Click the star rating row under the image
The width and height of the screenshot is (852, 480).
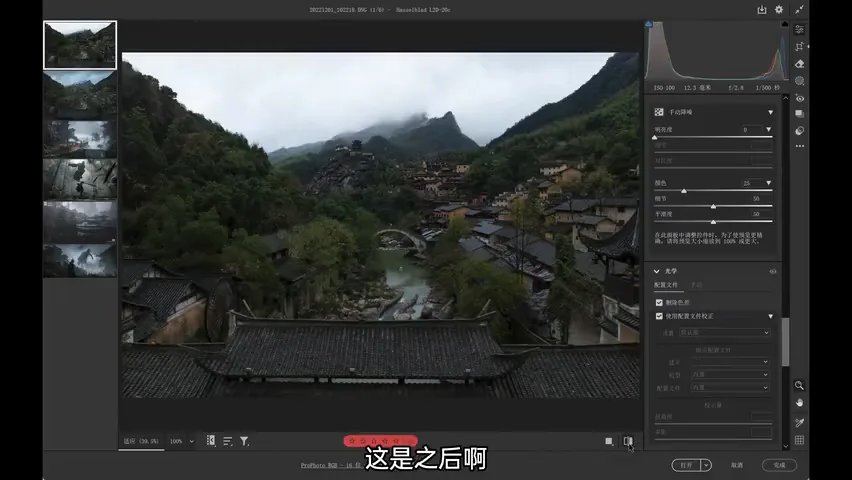point(380,441)
